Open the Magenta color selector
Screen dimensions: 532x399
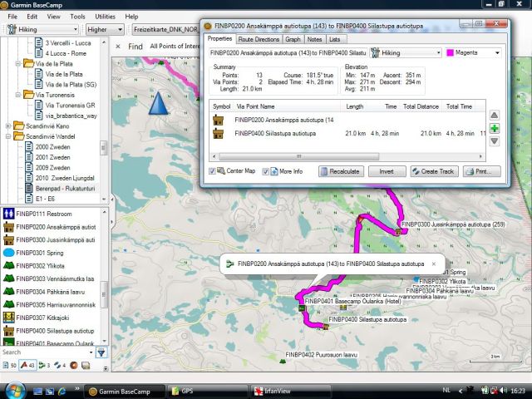coord(474,52)
